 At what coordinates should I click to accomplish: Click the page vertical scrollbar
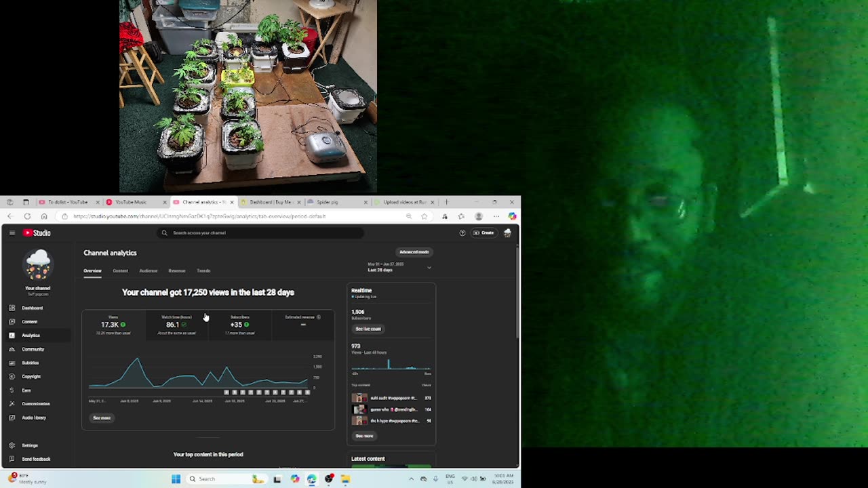coord(518,291)
